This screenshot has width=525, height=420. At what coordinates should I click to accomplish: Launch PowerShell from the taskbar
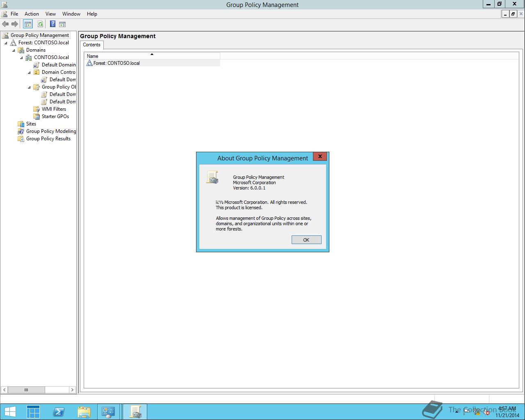(x=59, y=412)
